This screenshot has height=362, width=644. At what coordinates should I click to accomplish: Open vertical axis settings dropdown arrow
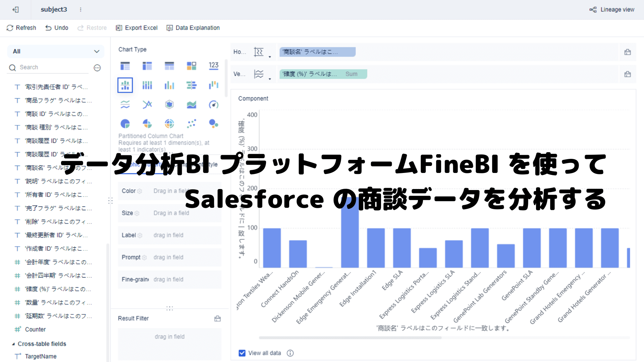pos(270,79)
